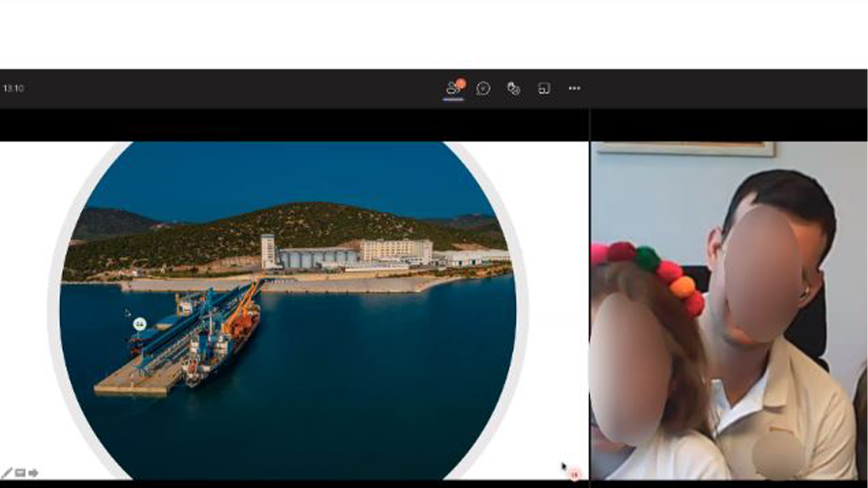
Task: Open the meeting chat icon
Action: click(x=483, y=88)
